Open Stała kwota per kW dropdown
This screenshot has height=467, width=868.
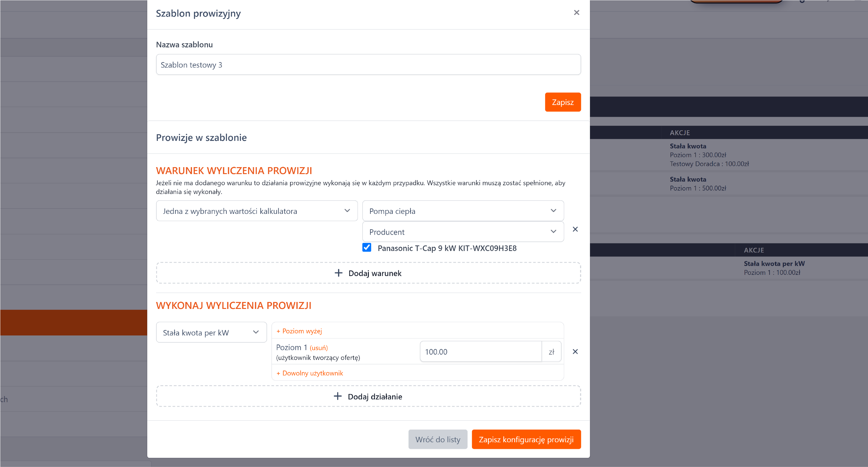[211, 332]
